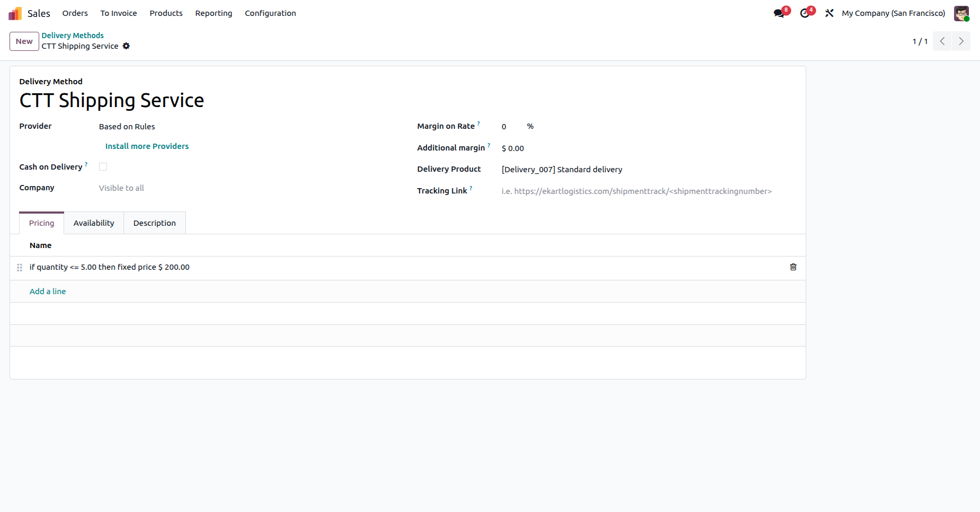Switch to the Pricing tab
980x512 pixels.
pos(42,223)
